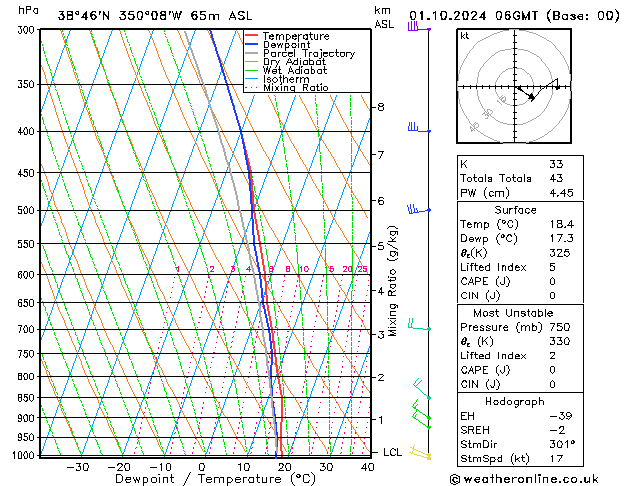Image resolution: width=629 pixels, height=486 pixels.
Task: Click the kt unit label in hodograph
Action: click(x=465, y=36)
